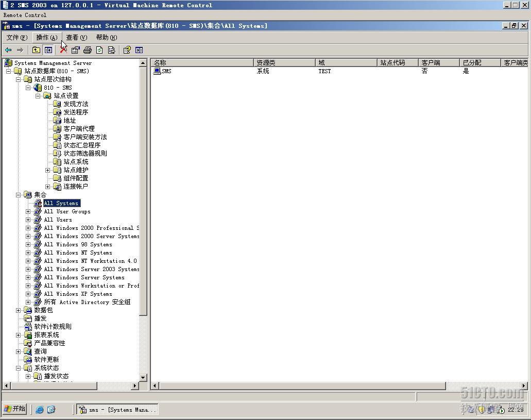Image resolution: width=531 pixels, height=420 pixels.
Task: Select the 产品兼容性 node icon
Action: (x=28, y=343)
